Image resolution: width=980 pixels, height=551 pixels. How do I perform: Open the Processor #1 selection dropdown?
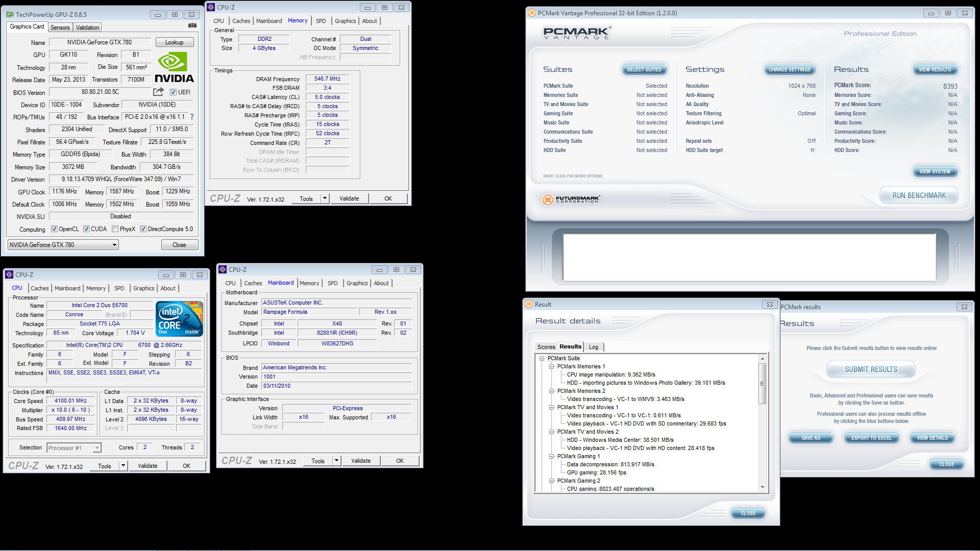point(75,448)
